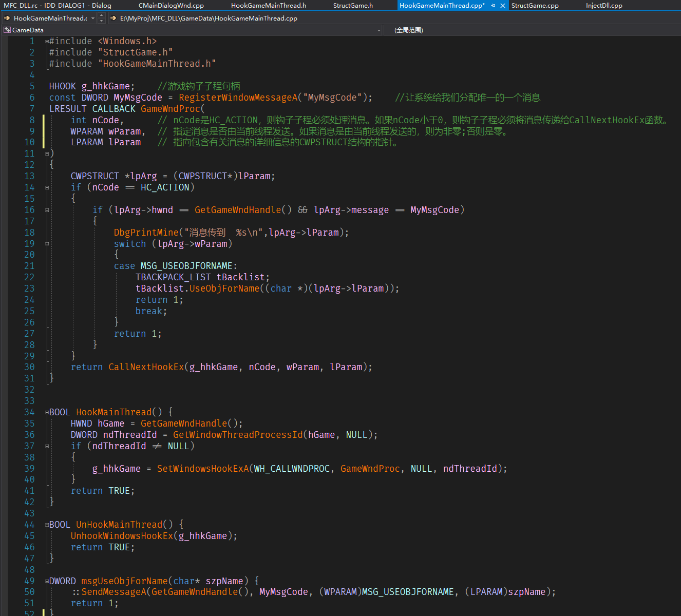This screenshot has width=681, height=616.
Task: Open the CMainDialogWnd.cpp tab
Action: (171, 6)
